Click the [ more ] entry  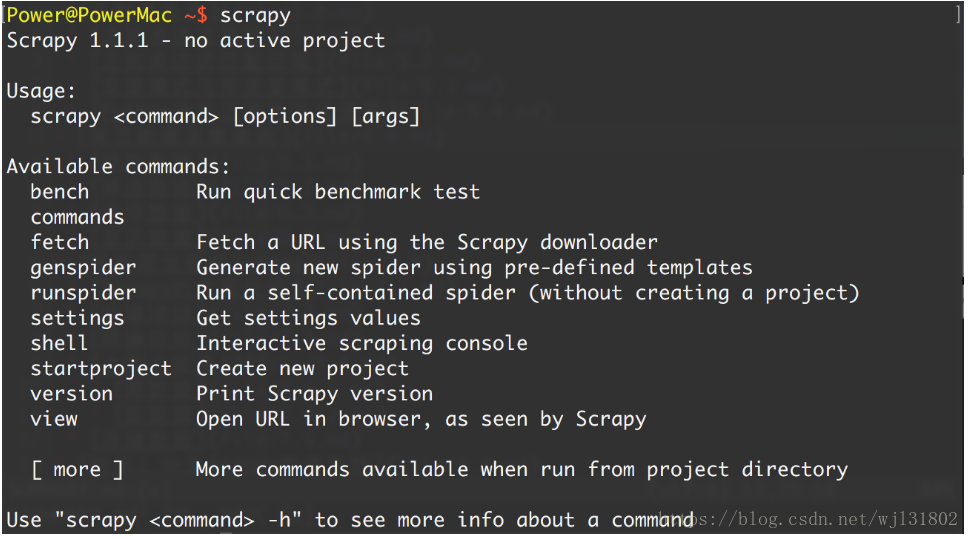tap(77, 469)
